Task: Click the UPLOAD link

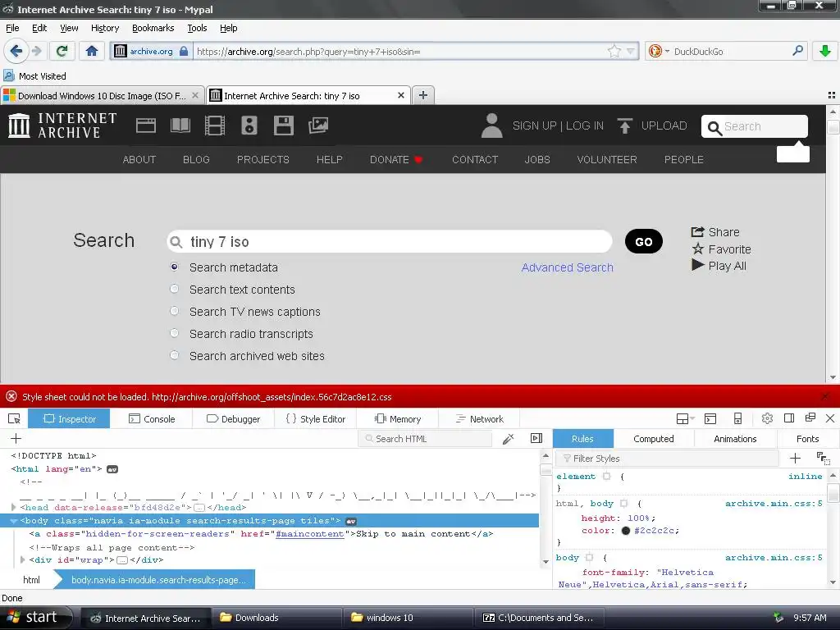Action: 651,126
